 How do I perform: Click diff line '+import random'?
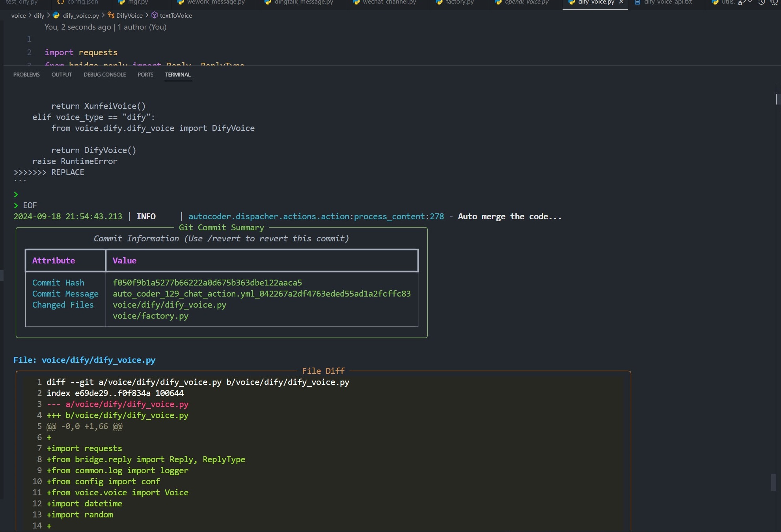(80, 515)
